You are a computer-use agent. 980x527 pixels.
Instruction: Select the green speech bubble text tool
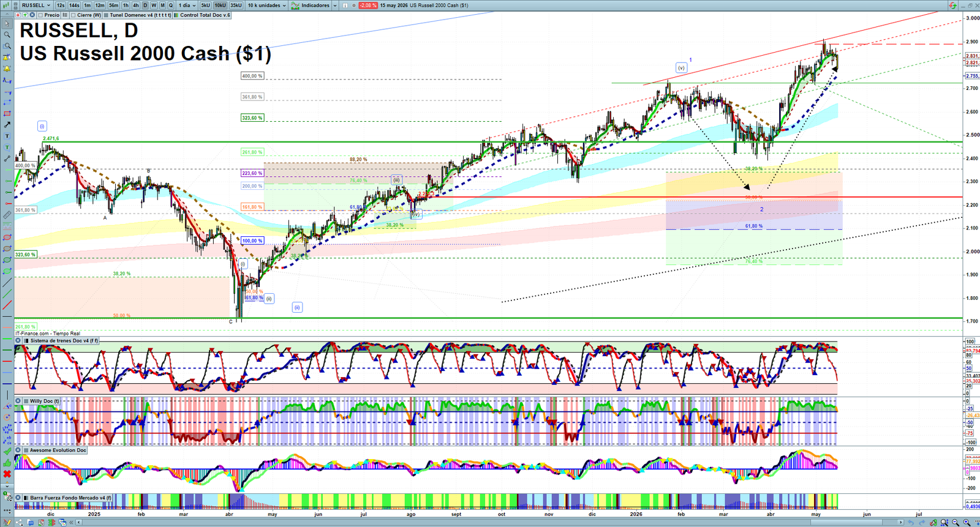coord(7,147)
